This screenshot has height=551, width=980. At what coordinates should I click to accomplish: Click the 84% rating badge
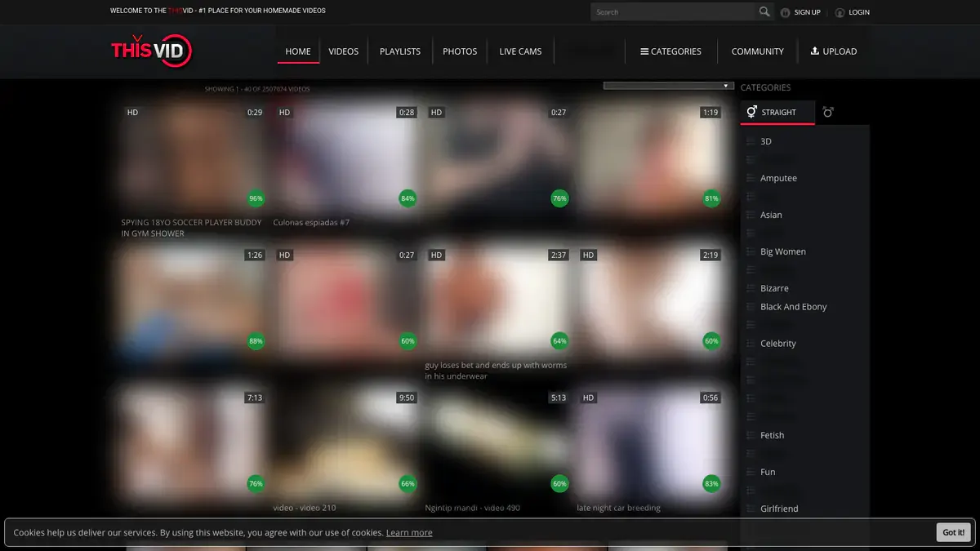point(408,198)
